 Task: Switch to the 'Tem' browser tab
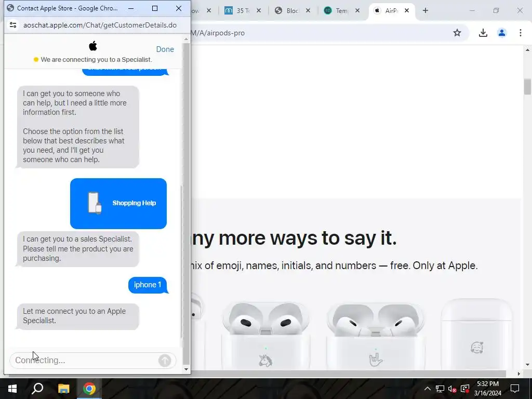pos(341,11)
